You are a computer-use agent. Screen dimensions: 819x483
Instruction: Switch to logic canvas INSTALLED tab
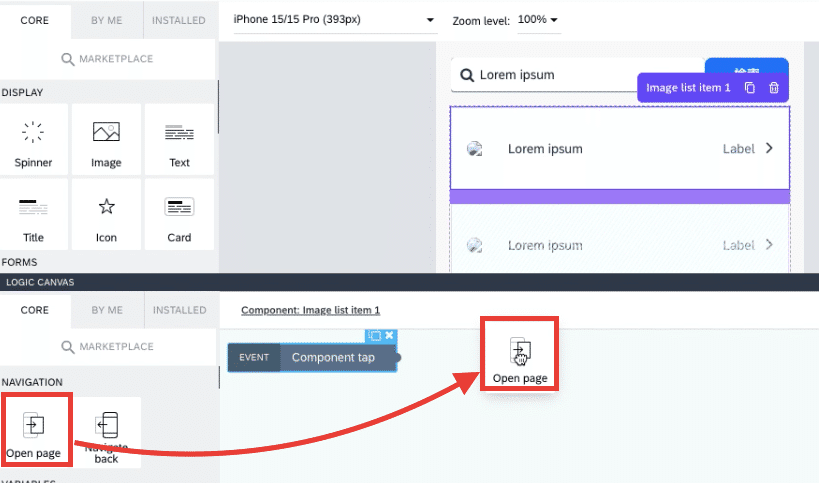click(x=180, y=310)
